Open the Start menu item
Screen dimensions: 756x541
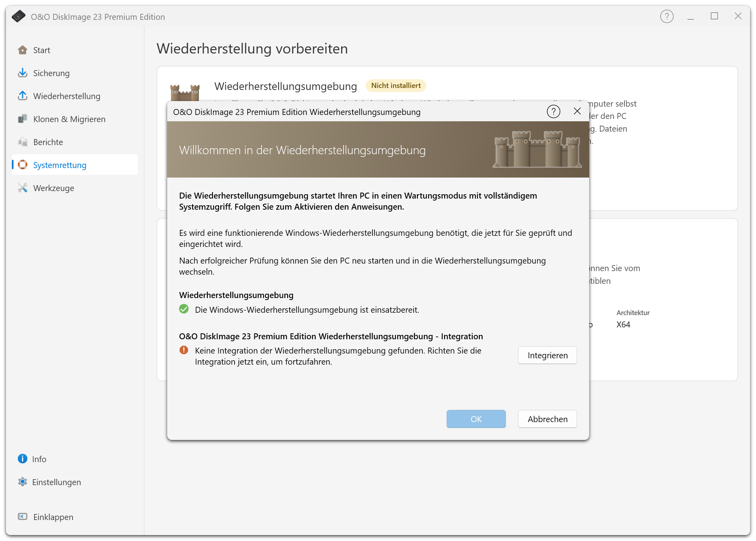tap(75, 50)
